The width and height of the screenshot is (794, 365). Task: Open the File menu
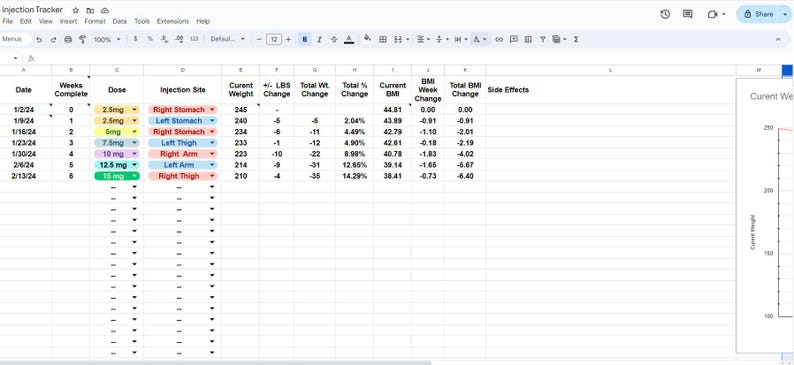8,22
